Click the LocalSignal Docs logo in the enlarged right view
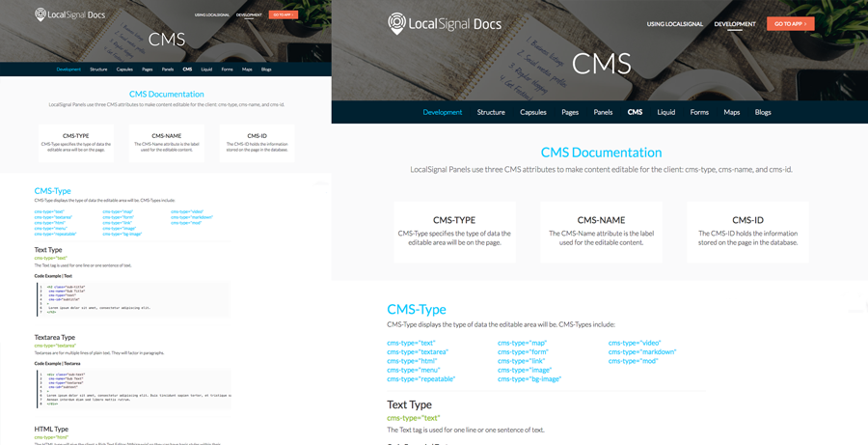 pyautogui.click(x=445, y=24)
